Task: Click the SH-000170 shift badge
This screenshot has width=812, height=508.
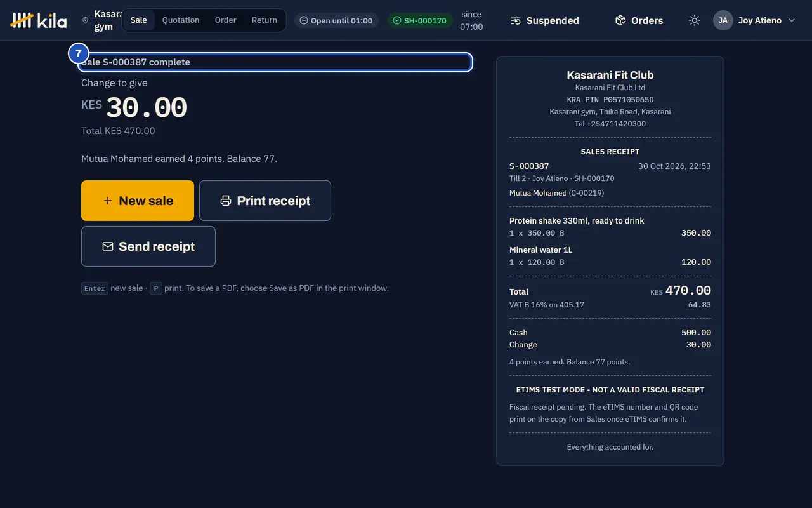Action: coord(420,20)
